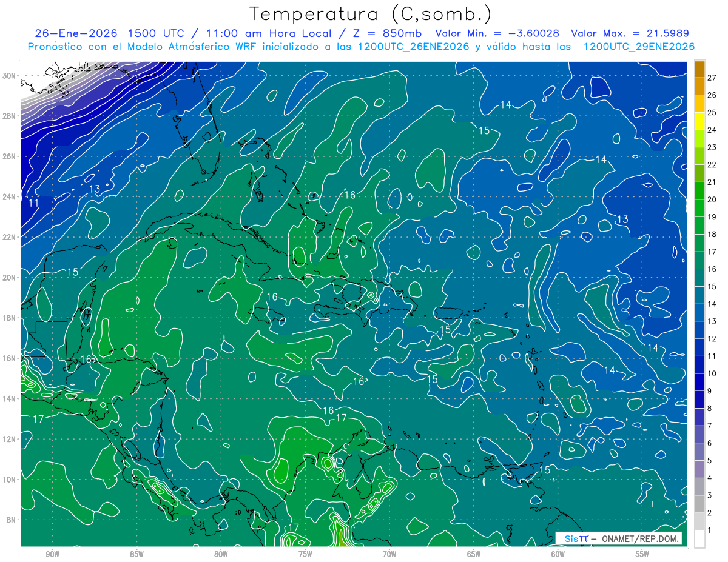
Task: Click the contour label '11' near 24N
Action: [x=34, y=203]
